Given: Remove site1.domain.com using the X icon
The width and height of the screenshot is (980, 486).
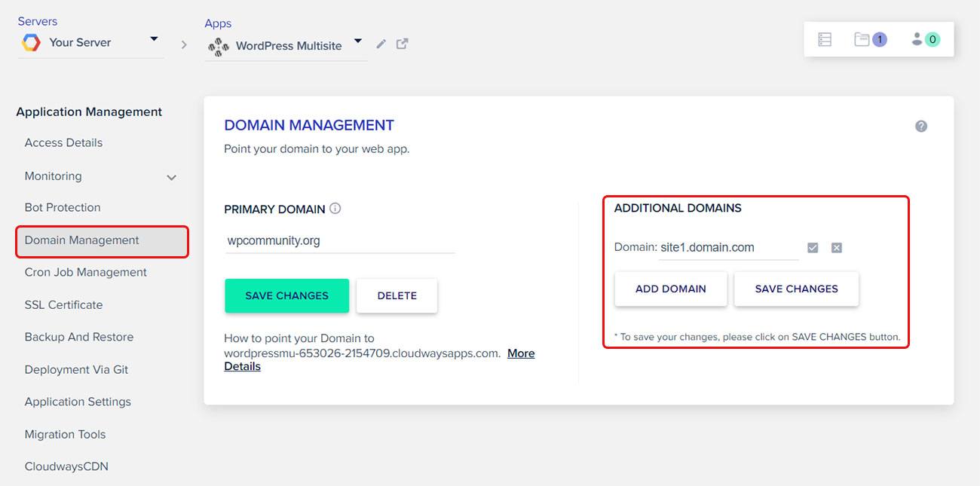Looking at the screenshot, I should (836, 248).
